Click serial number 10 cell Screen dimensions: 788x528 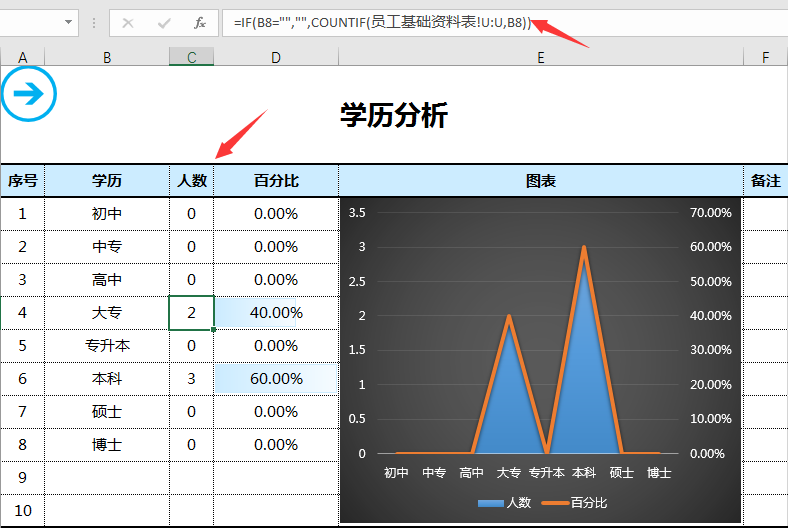tap(23, 510)
